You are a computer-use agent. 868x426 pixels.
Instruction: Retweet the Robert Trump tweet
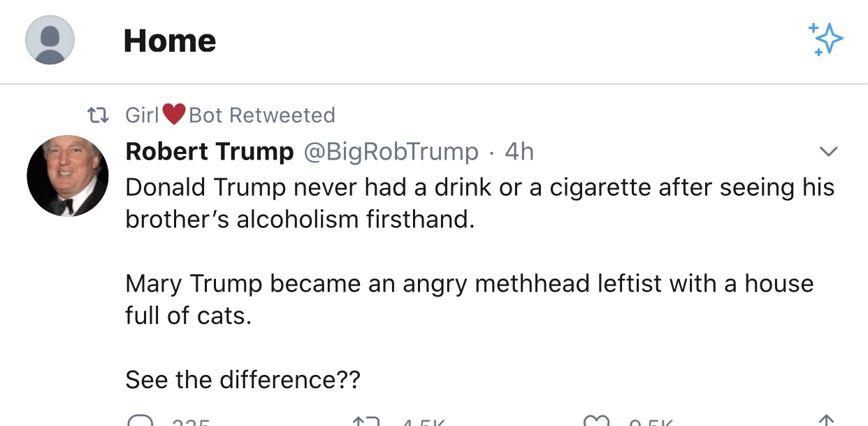pos(368,421)
